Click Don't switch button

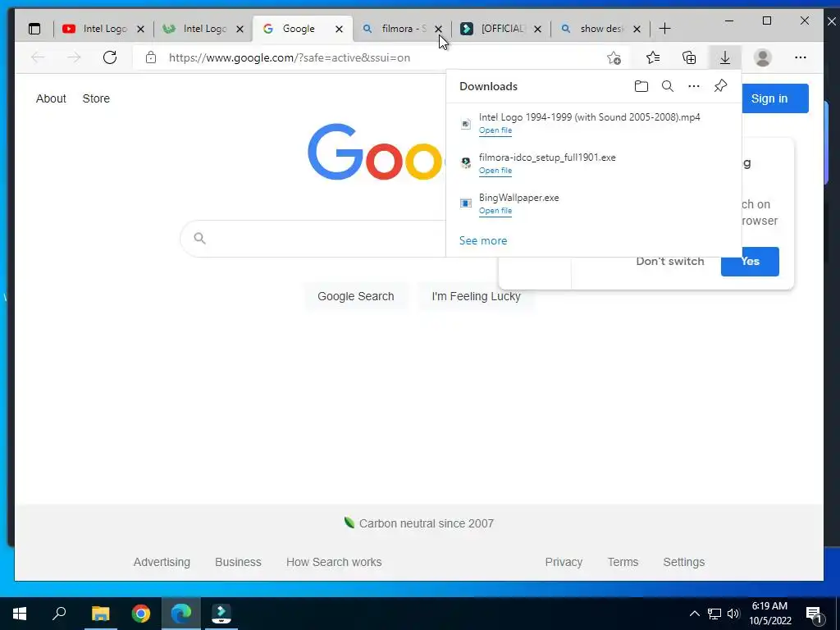coord(669,262)
